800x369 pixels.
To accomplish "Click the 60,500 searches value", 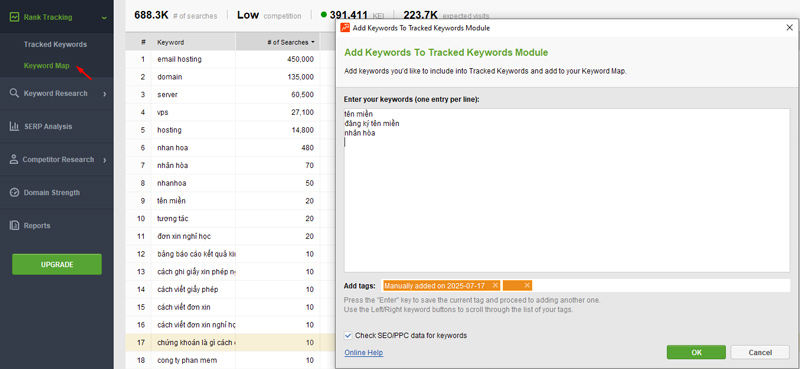I will tap(303, 95).
